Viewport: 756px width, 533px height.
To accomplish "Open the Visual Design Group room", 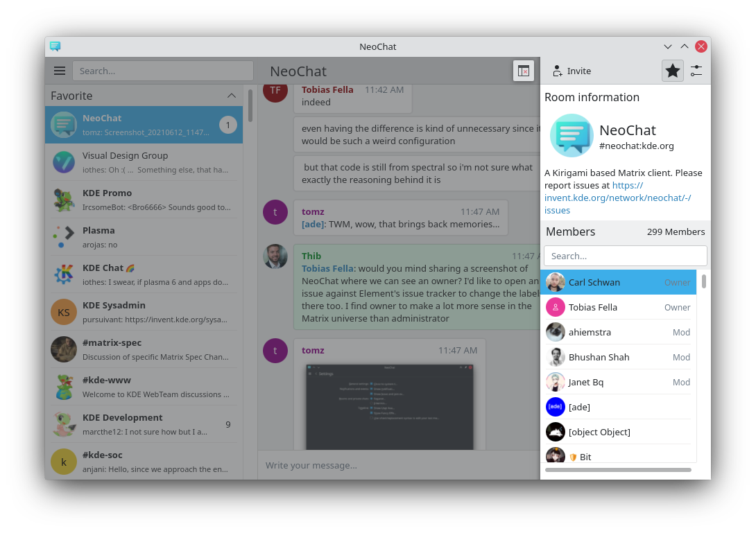I will coord(144,162).
